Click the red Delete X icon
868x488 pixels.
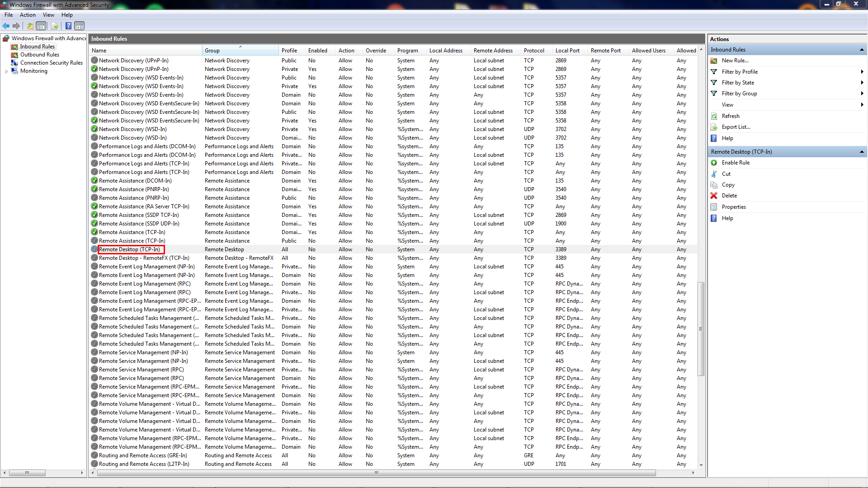click(x=714, y=196)
